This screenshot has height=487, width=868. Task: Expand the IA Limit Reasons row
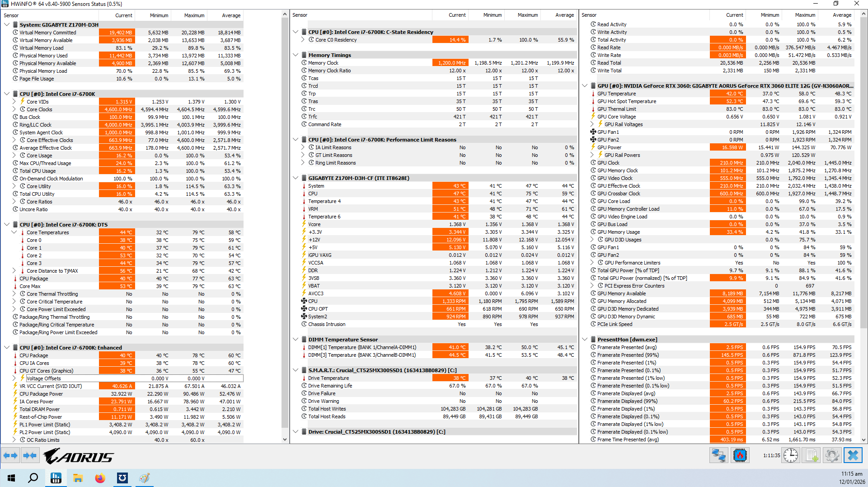click(x=303, y=147)
